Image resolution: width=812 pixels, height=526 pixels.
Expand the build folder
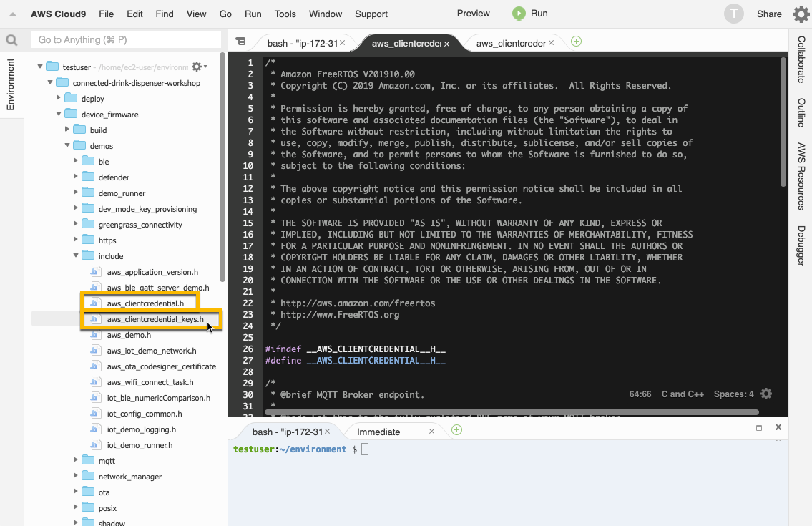67,129
